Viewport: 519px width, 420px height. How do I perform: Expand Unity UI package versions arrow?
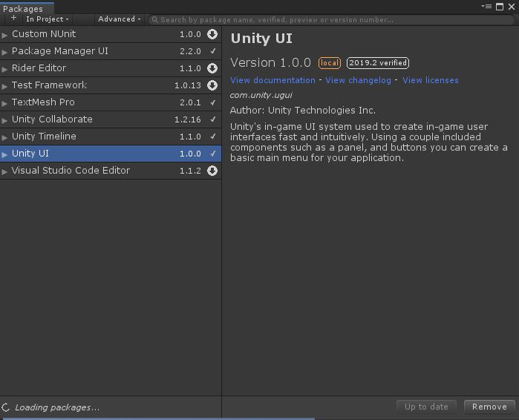click(x=5, y=154)
